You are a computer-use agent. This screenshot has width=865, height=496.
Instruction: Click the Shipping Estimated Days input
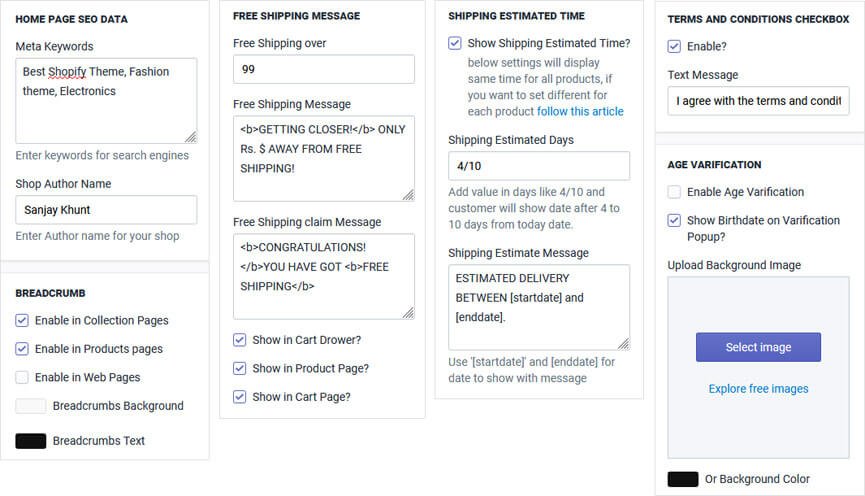coord(538,166)
